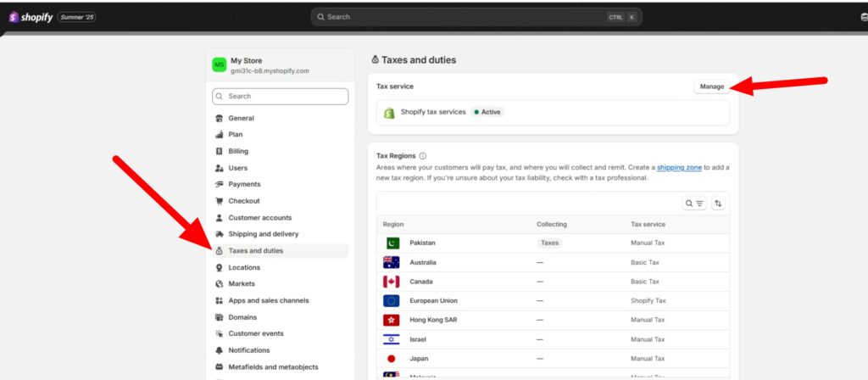The height and width of the screenshot is (380, 868).
Task: Open General settings
Action: (280, 118)
